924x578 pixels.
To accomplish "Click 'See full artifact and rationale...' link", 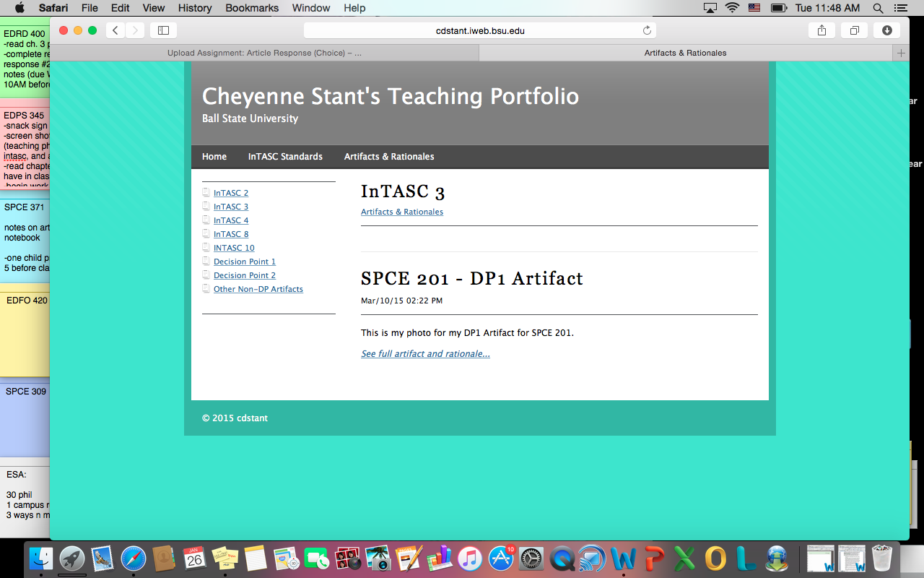I will pos(425,354).
